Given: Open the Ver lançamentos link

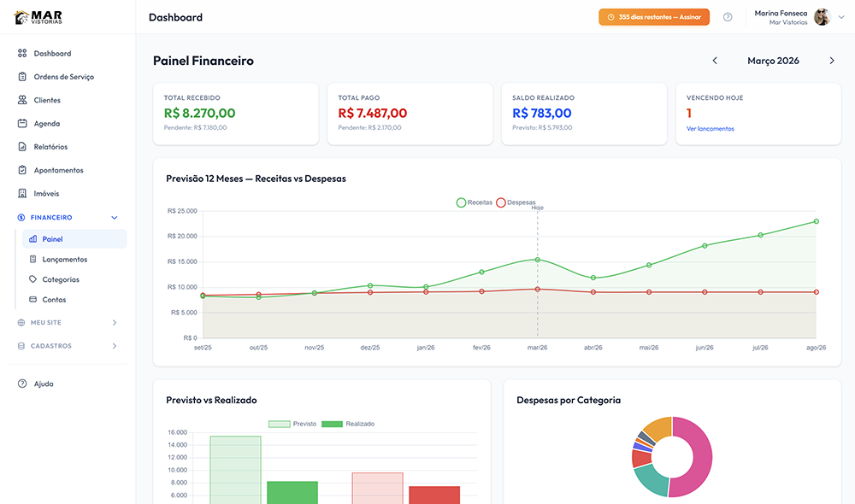Looking at the screenshot, I should 710,129.
